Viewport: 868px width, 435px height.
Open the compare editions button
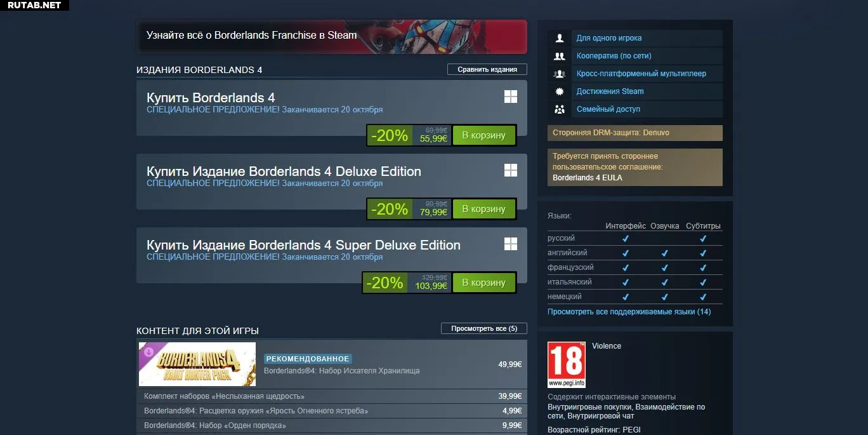(x=487, y=69)
